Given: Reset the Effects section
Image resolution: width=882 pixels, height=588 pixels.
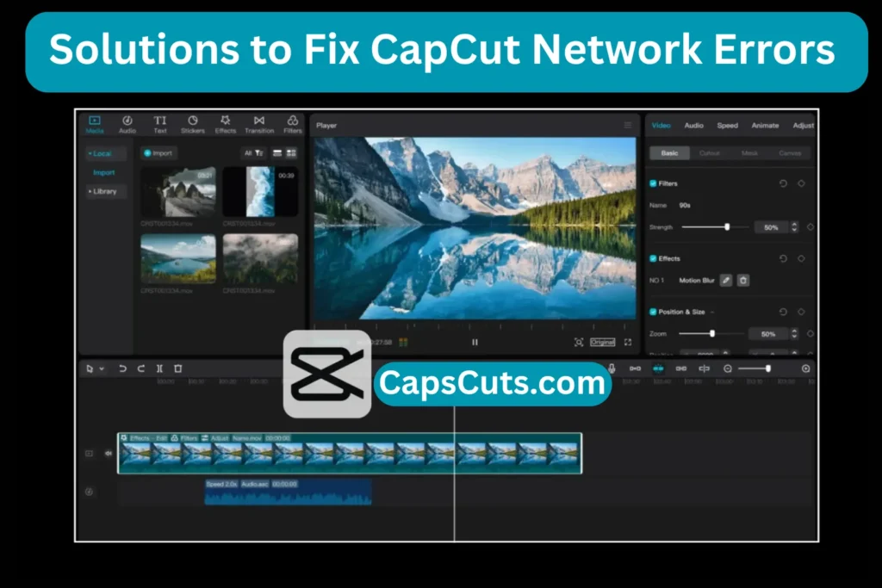Looking at the screenshot, I should pyautogui.click(x=783, y=258).
